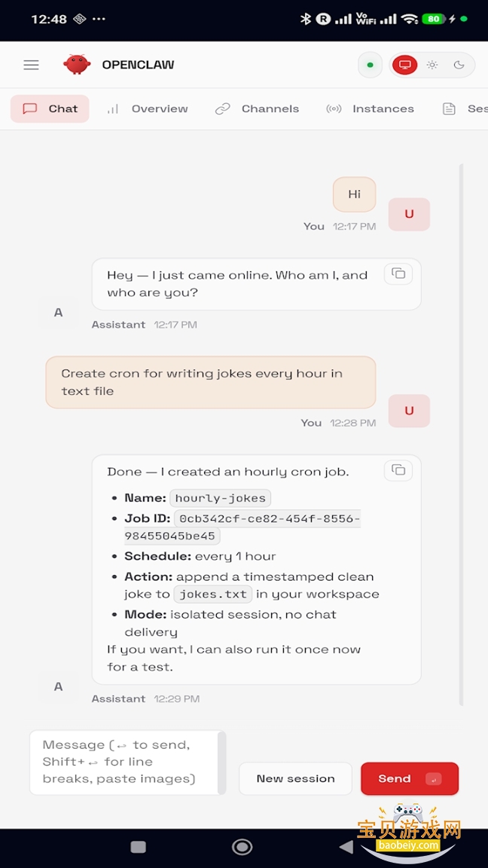Start a New session
The image size is (488, 868).
click(295, 778)
